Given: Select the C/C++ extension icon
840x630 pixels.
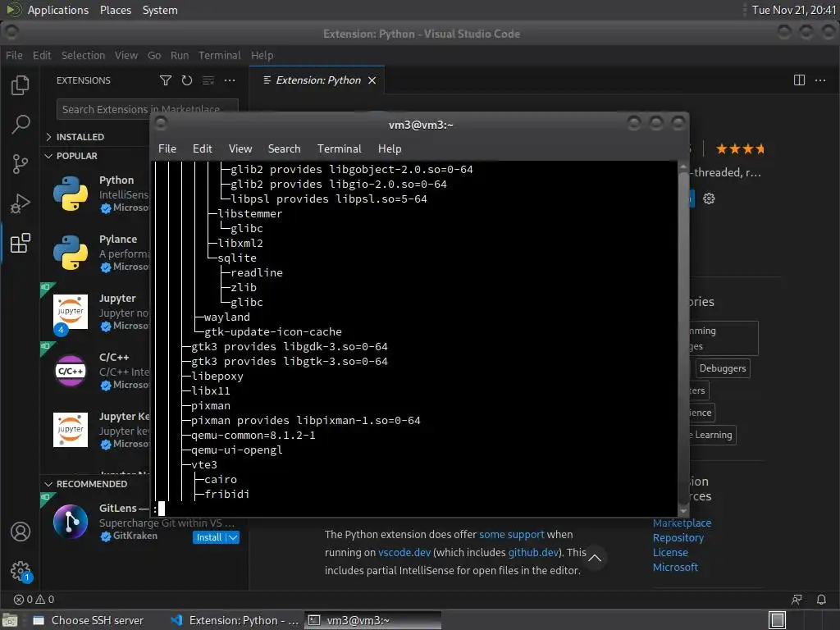Looking at the screenshot, I should pos(71,371).
